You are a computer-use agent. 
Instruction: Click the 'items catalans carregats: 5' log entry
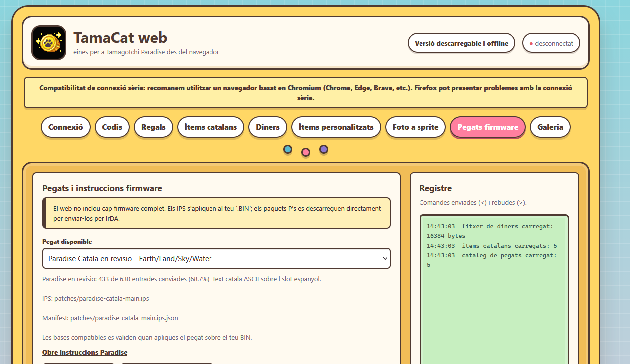coord(492,246)
